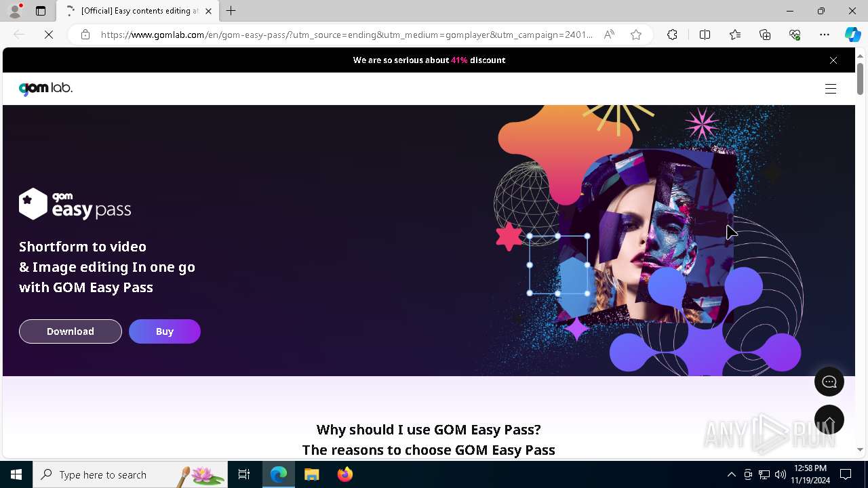Enable split screen view
The image size is (868, 488).
pos(705,35)
